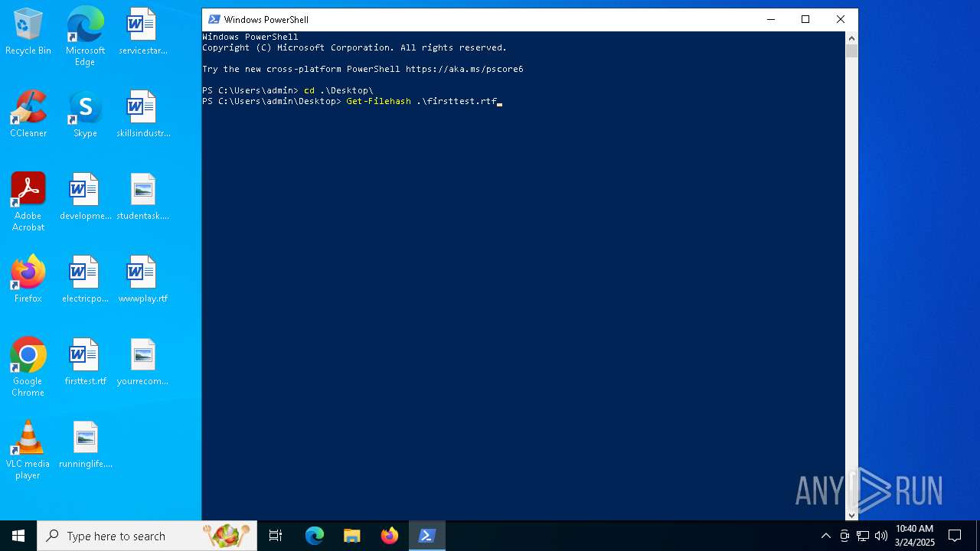Select the Adobe Acrobat desktop shortcut
980x551 pixels.
[28, 202]
